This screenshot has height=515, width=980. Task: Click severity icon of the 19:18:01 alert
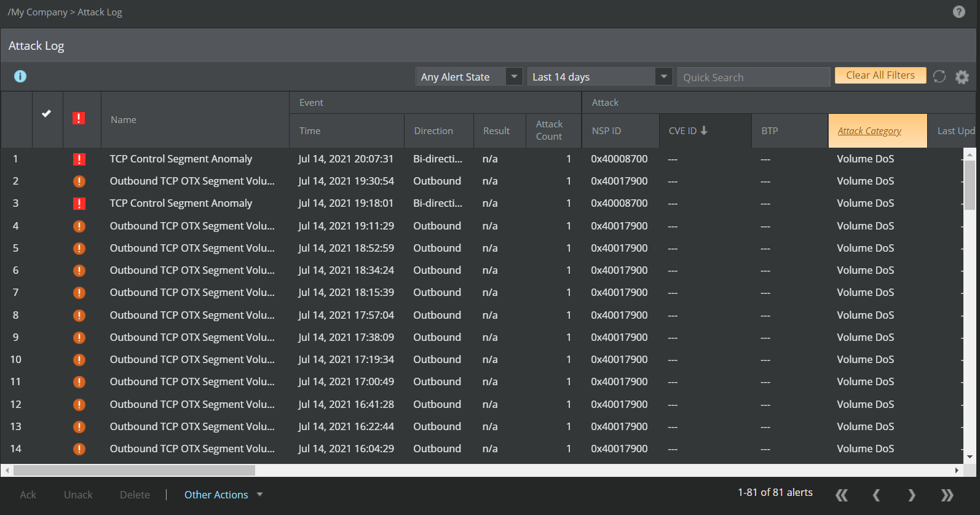coord(79,204)
